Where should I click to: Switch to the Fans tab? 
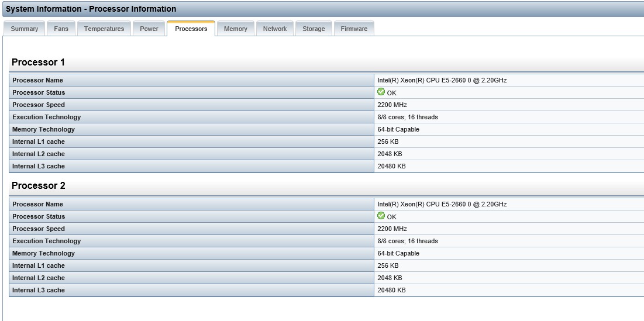coord(61,29)
